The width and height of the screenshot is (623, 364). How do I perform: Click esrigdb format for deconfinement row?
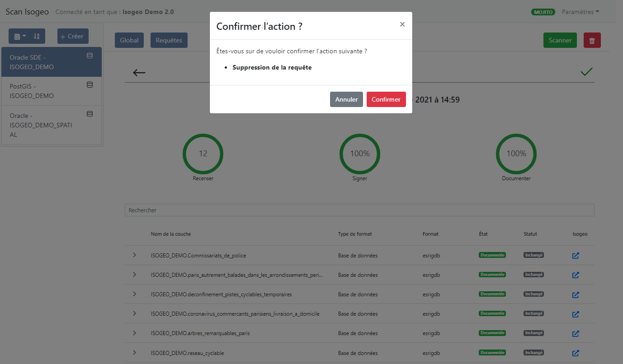(431, 294)
